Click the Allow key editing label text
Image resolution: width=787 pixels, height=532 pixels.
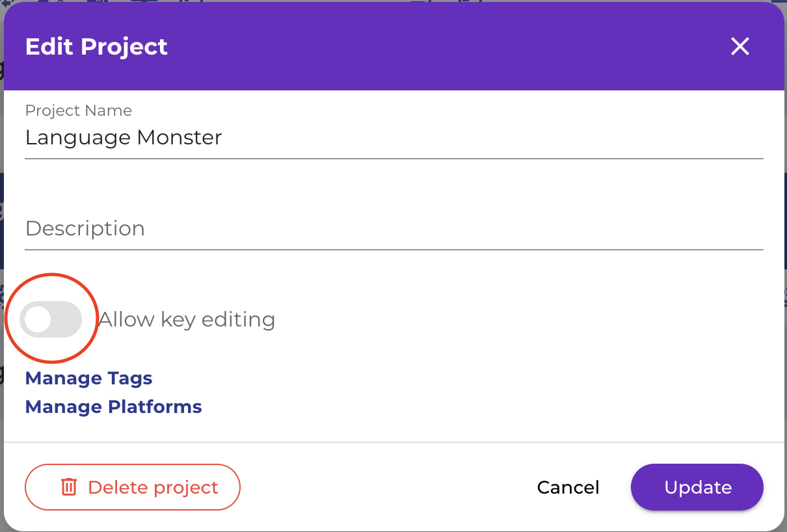[x=187, y=319]
